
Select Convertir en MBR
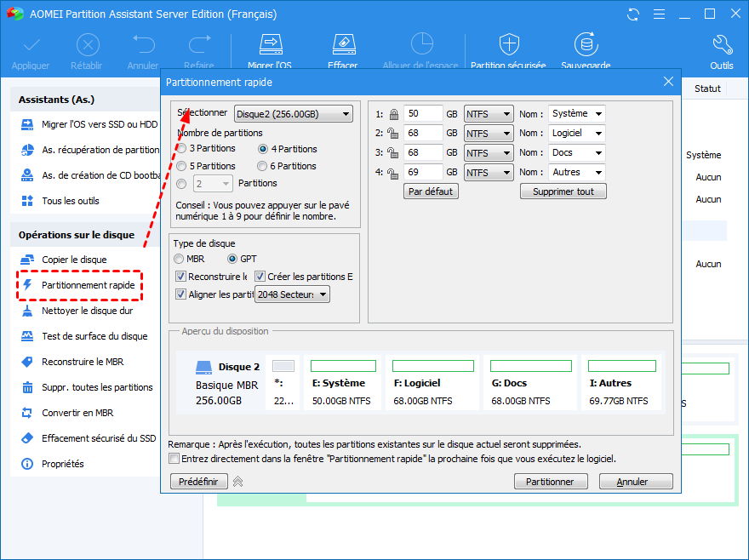point(67,413)
